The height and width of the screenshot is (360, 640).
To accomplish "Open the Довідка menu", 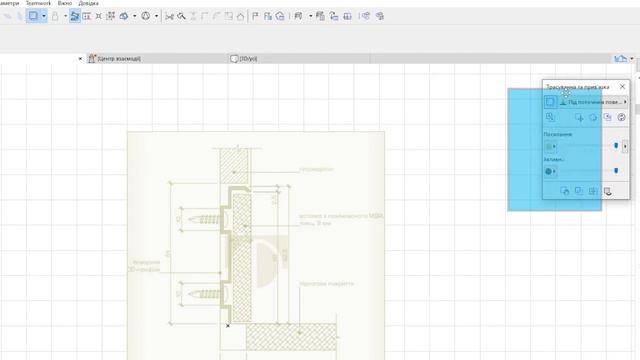I will pos(89,3).
